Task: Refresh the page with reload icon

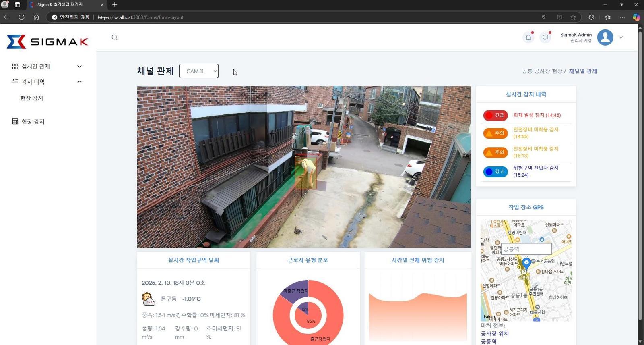Action: (x=21, y=17)
